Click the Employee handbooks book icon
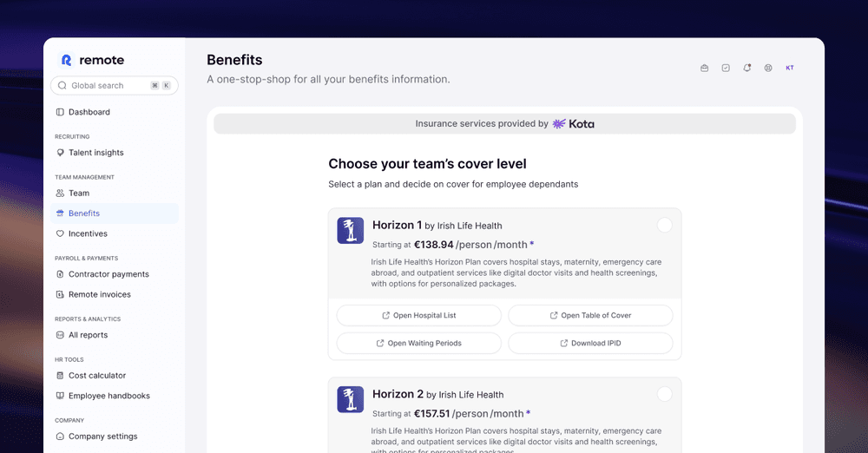 (x=60, y=396)
